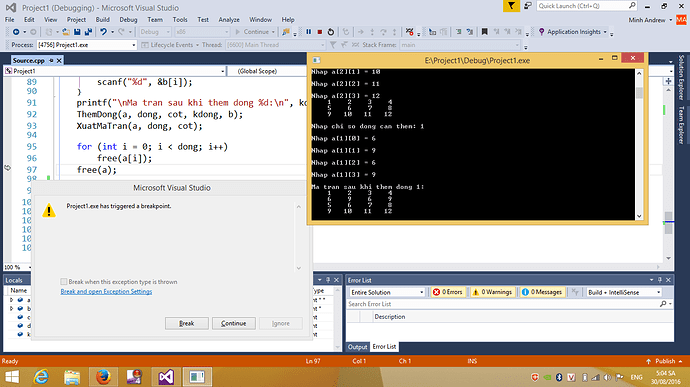Viewport: 690px width, 387px height.
Task: Click the Stop Debugging red square icon
Action: [x=320, y=32]
